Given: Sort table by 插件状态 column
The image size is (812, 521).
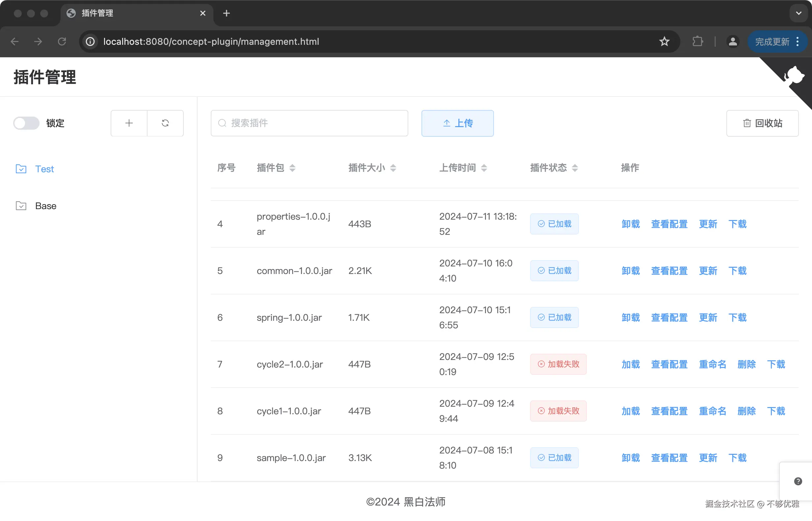Looking at the screenshot, I should pyautogui.click(x=575, y=168).
